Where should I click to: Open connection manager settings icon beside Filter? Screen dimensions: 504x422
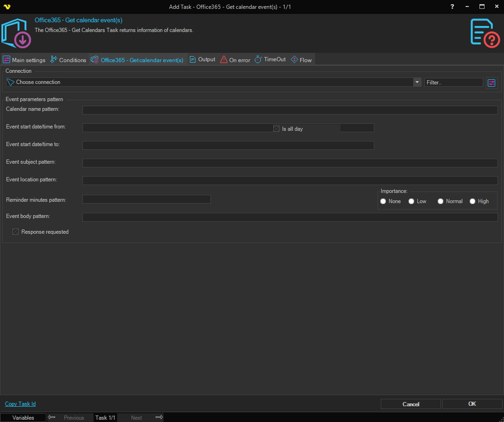pos(491,83)
